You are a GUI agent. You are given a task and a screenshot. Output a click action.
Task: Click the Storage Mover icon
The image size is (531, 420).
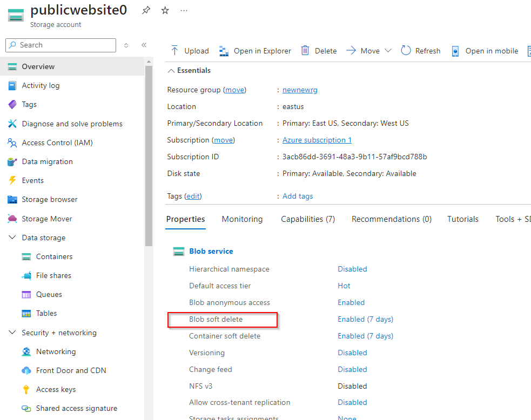pyautogui.click(x=12, y=219)
